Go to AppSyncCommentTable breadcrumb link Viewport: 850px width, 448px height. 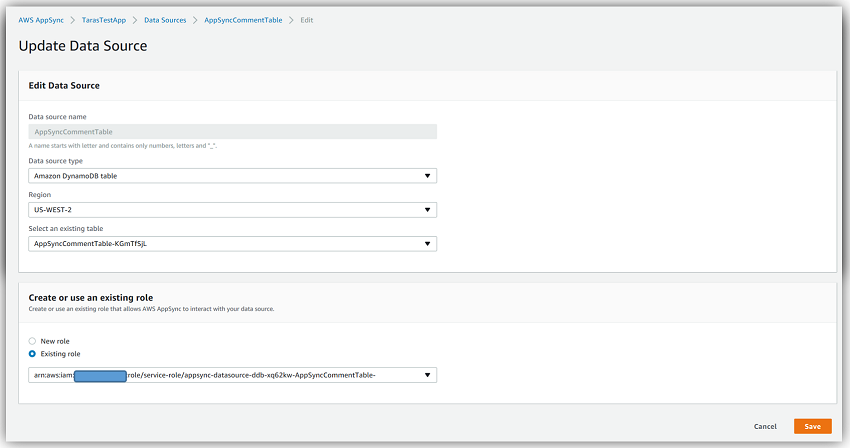pos(243,20)
